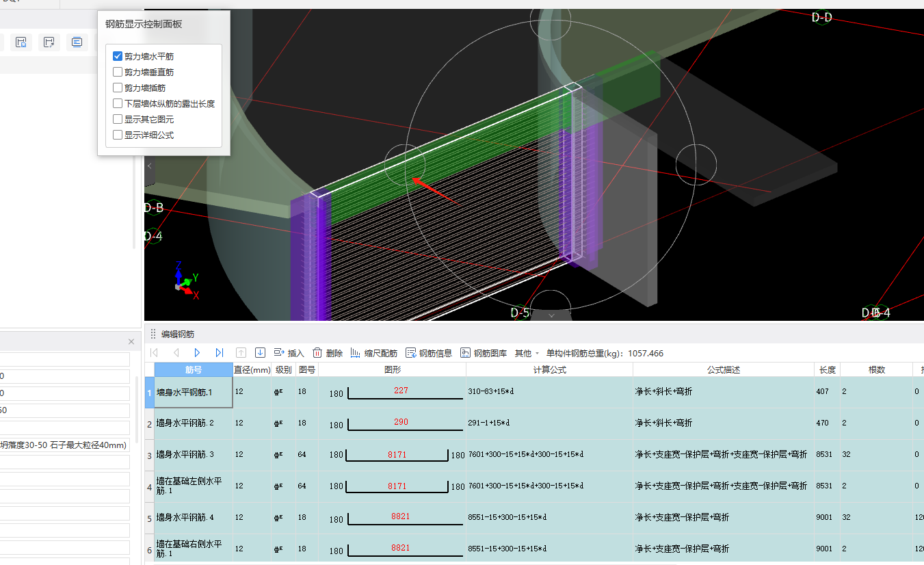Viewport: 924px width, 565px height.
Task: Click the 钢筋显示控制面板 panel title
Action: pyautogui.click(x=144, y=24)
